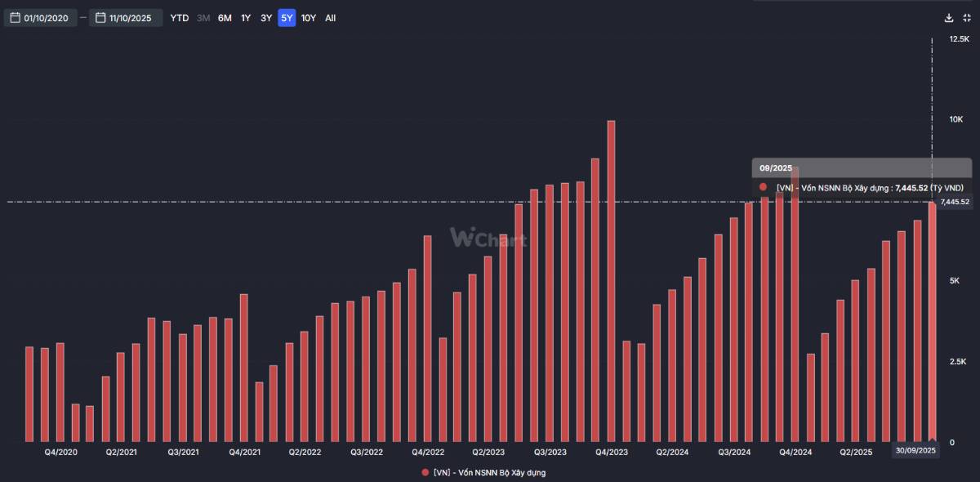Viewport: 980px width, 482px height.
Task: Click the download chart icon
Action: [x=947, y=16]
